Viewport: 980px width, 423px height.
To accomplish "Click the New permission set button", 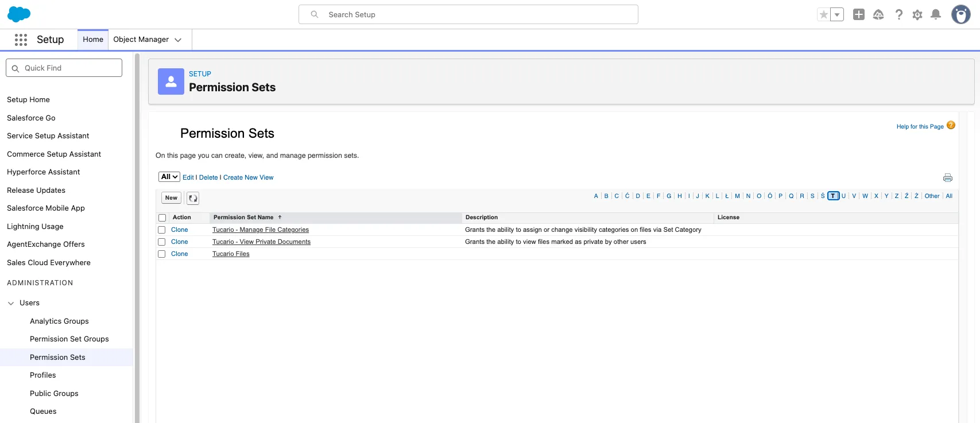I will pyautogui.click(x=171, y=198).
